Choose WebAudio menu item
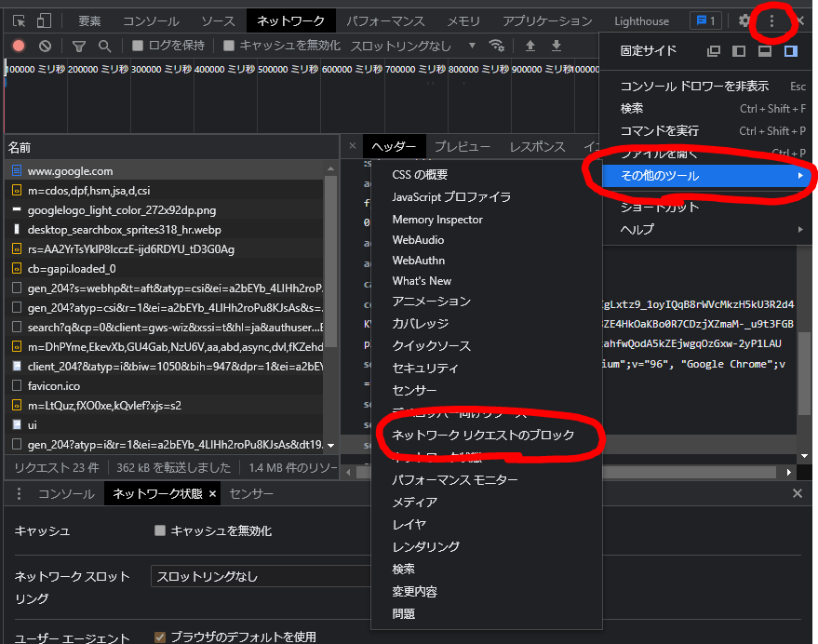 tap(486, 240)
